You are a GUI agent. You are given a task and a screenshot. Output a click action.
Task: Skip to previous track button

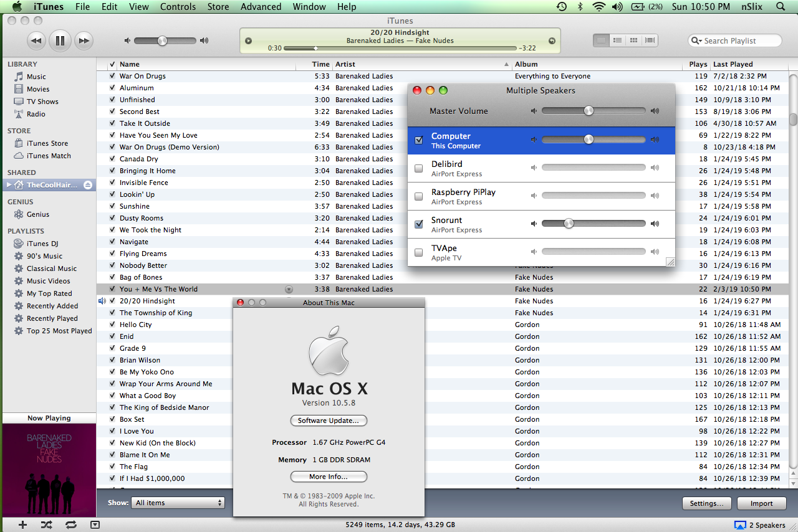point(37,41)
